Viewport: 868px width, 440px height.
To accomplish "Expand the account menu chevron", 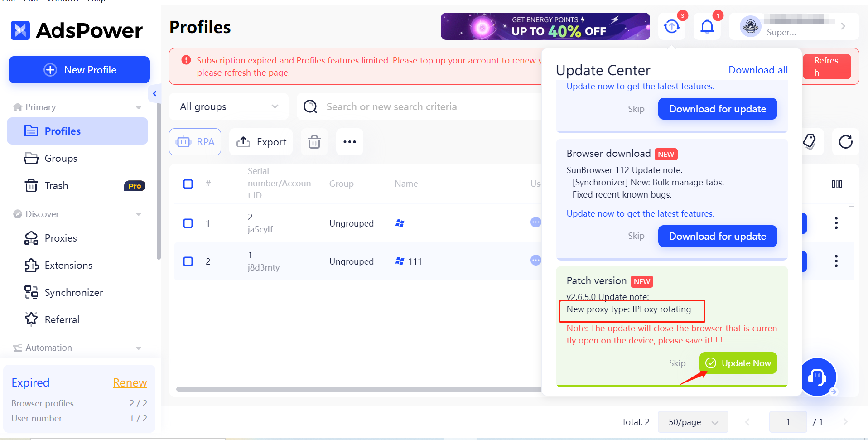I will (843, 26).
